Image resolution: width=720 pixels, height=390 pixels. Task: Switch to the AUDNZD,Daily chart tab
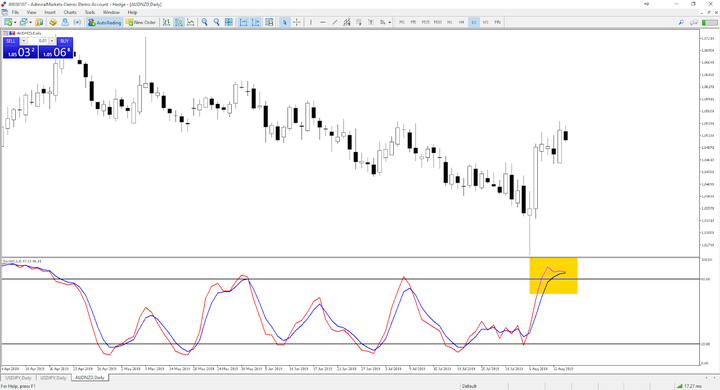(90, 378)
